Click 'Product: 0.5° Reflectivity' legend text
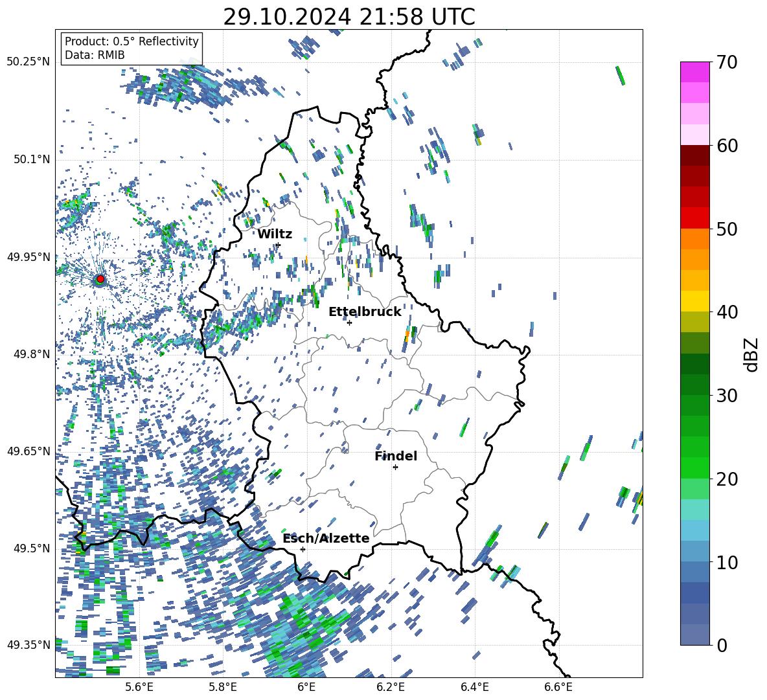The height and width of the screenshot is (700, 767). (132, 41)
